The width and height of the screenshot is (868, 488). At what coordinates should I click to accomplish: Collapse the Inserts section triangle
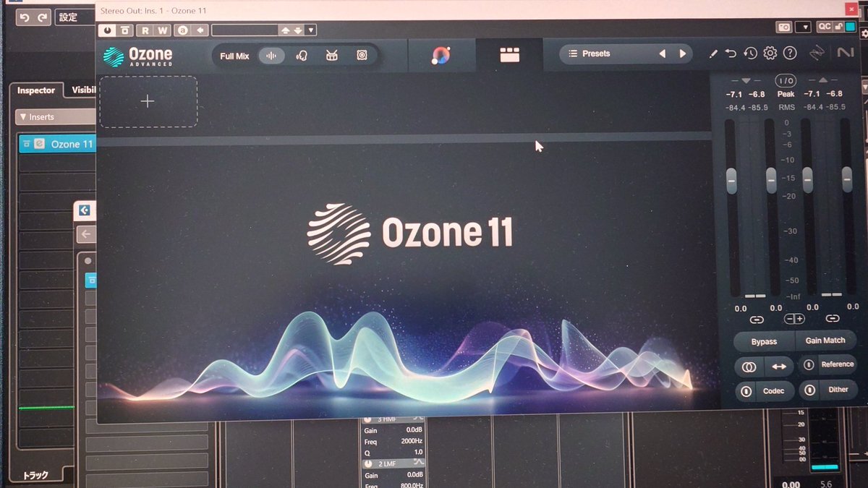(x=23, y=117)
